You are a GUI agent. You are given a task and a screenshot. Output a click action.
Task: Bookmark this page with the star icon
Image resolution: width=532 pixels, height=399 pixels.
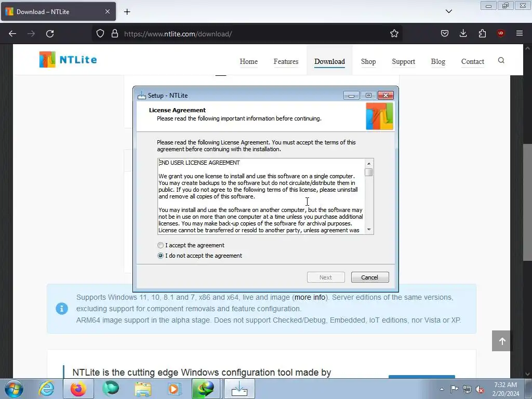pos(394,34)
